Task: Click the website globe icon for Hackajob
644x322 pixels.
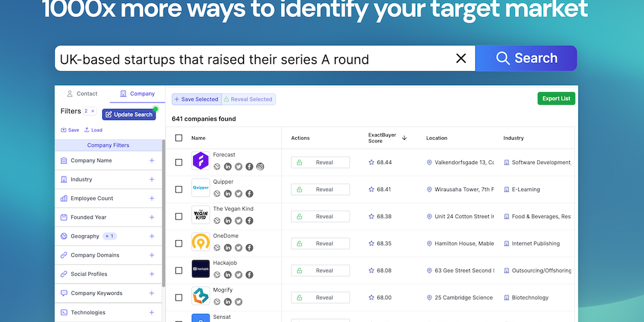Action: 217,275
